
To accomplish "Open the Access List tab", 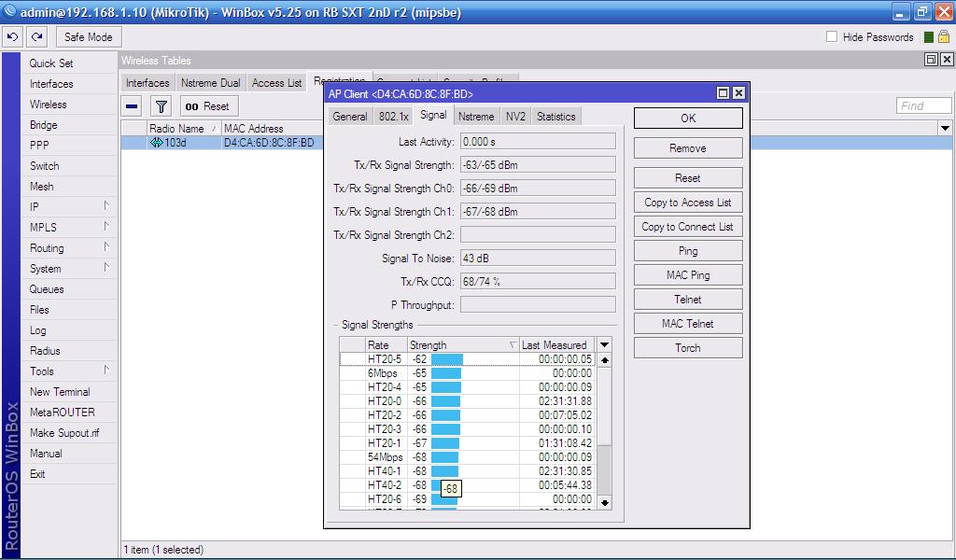I will click(x=276, y=83).
